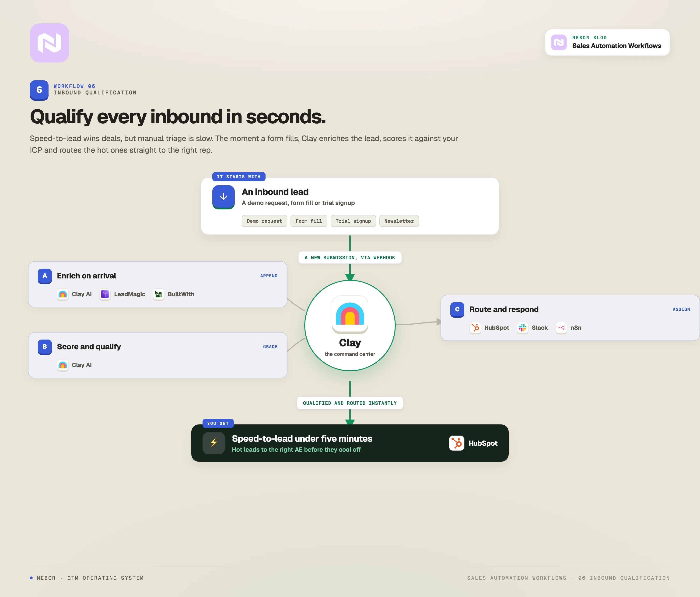Click HubSpot label in dark banner

pyautogui.click(x=483, y=443)
